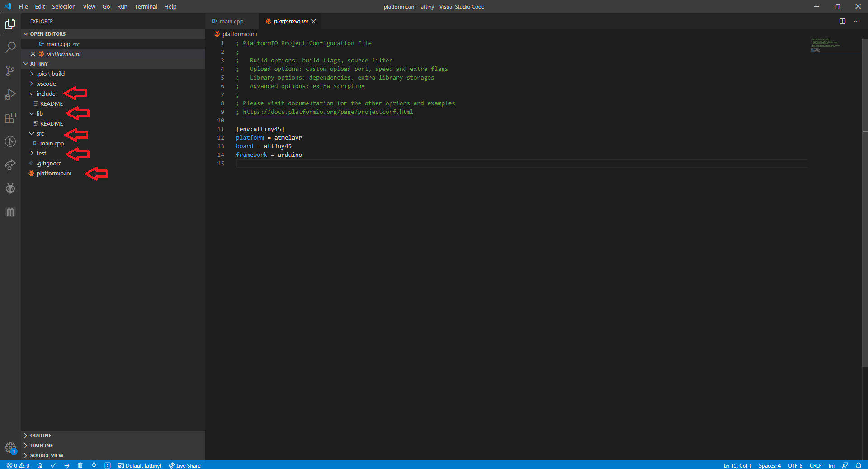Open the Terminal menu

coord(146,6)
